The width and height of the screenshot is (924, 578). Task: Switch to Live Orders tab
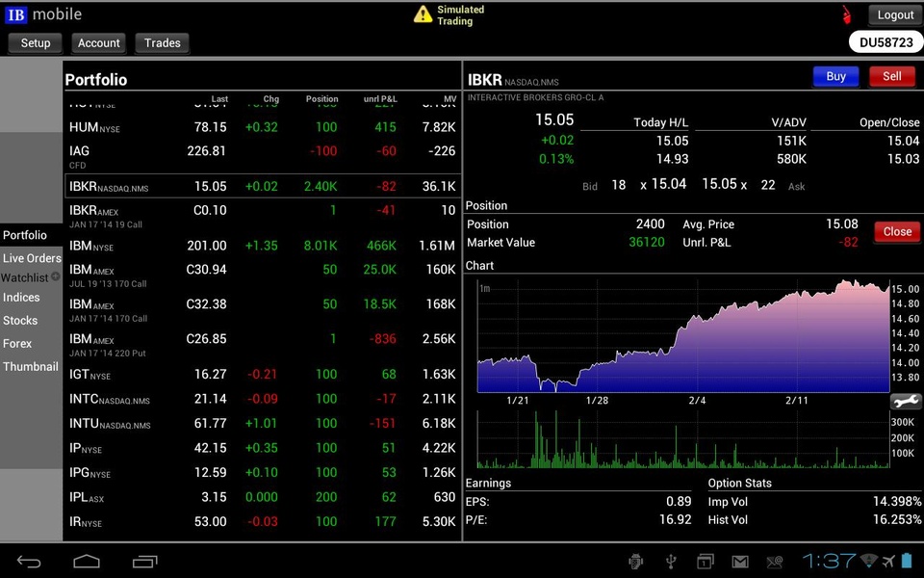click(32, 258)
